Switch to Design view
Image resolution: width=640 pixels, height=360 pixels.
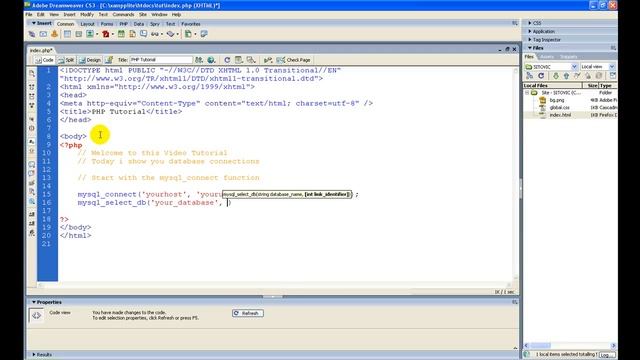coord(89,60)
